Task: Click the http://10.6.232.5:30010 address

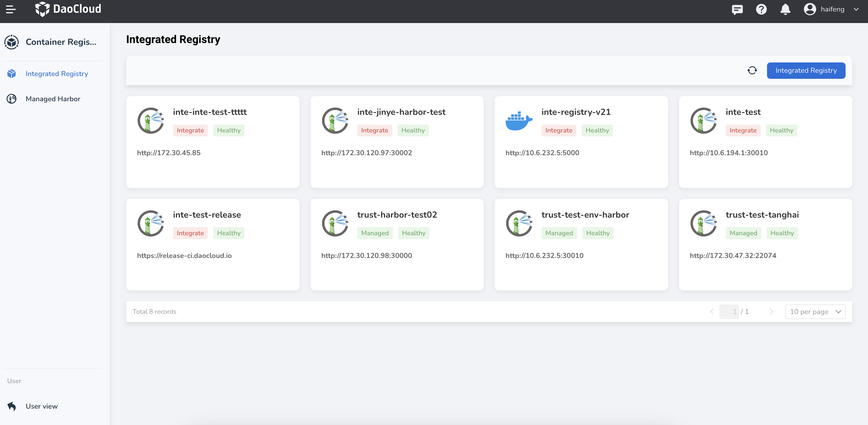Action: [x=544, y=256]
